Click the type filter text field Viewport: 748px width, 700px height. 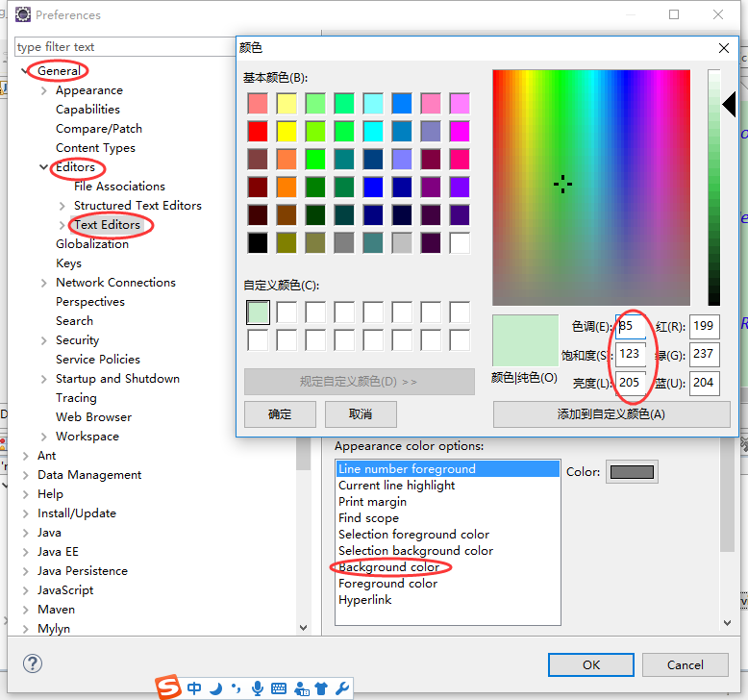(x=125, y=47)
